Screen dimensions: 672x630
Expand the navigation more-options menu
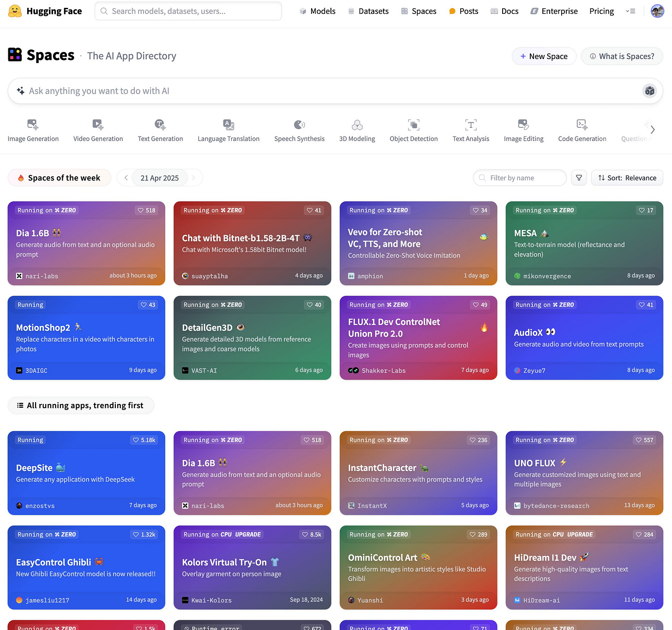coord(630,11)
